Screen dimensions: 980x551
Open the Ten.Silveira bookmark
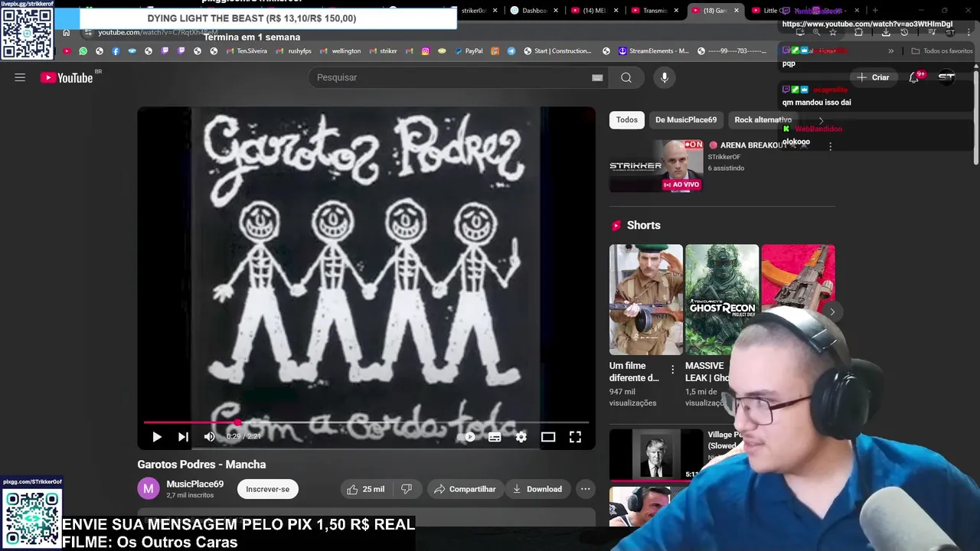pyautogui.click(x=247, y=51)
